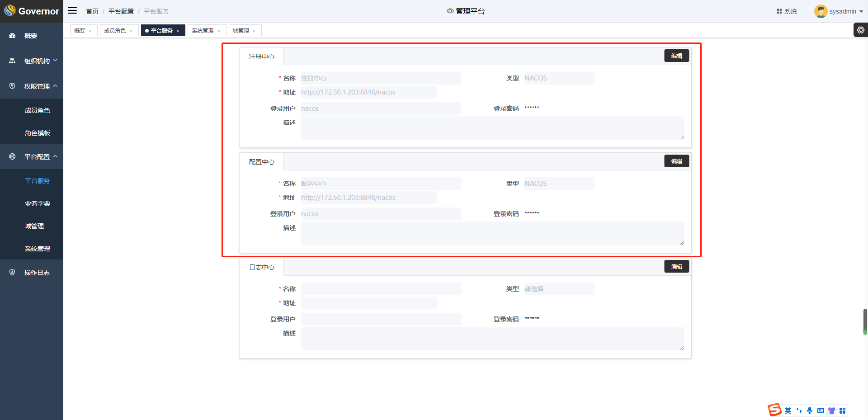Click the Governor logo icon
Image resolution: width=868 pixels, height=420 pixels.
pos(9,10)
